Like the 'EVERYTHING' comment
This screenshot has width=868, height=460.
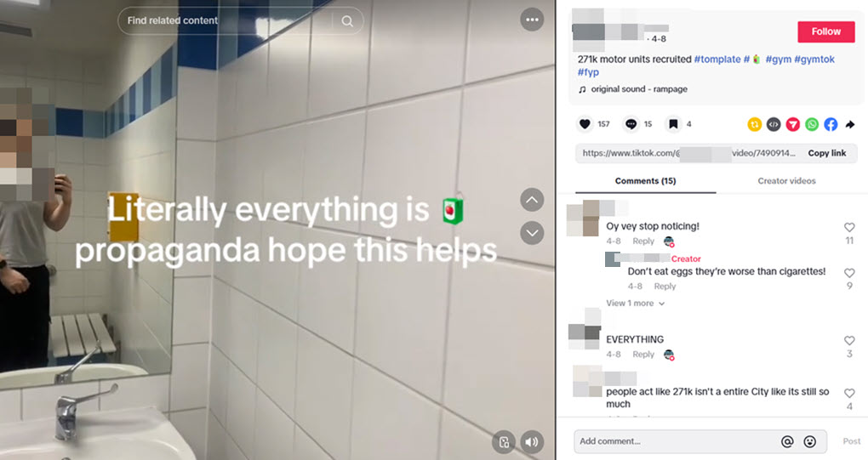[x=849, y=341]
